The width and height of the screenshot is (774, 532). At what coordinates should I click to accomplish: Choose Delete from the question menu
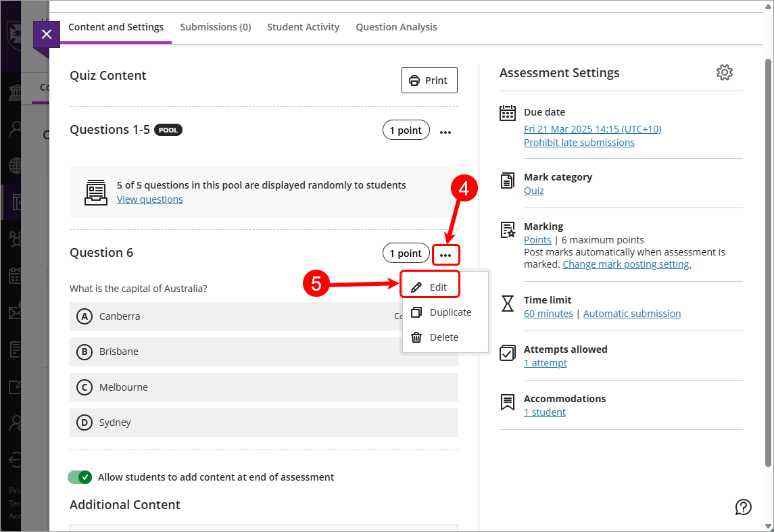[x=445, y=337]
